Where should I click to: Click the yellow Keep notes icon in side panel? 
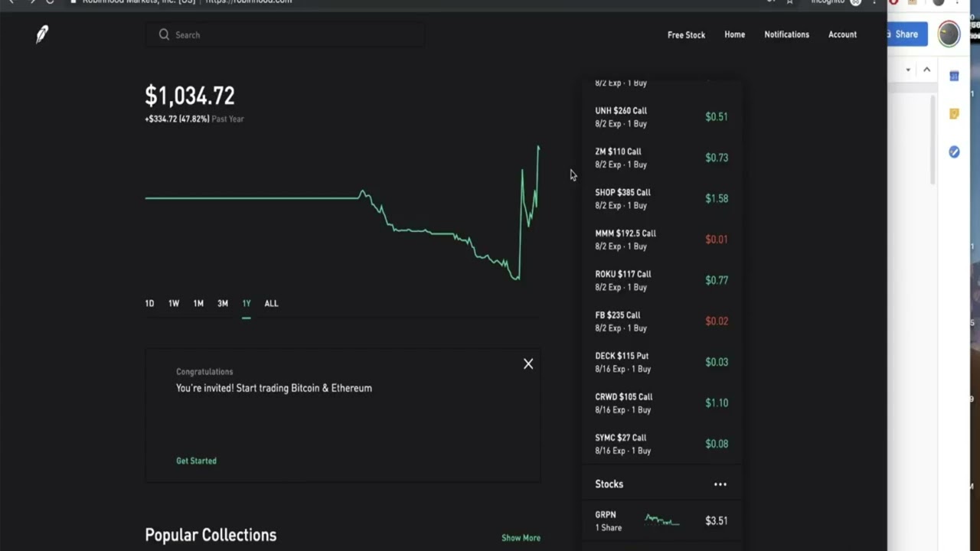coord(954,114)
